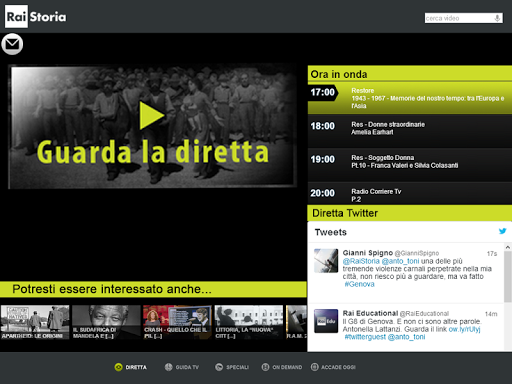Click into the cerca video search field
512x384 pixels.
459,18
